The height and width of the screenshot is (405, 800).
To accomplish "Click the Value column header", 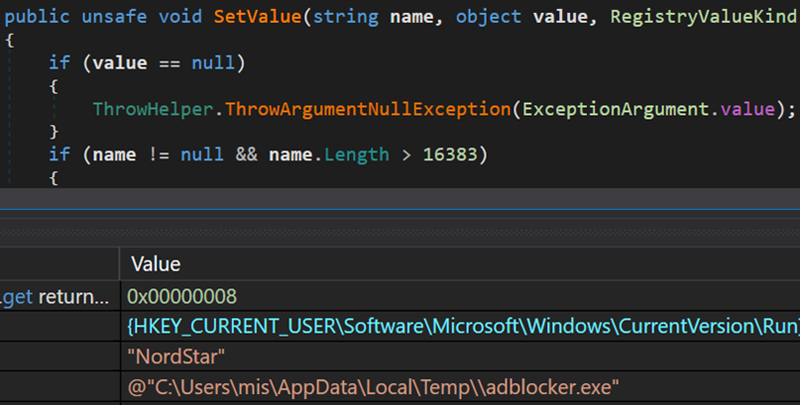I will [x=156, y=265].
